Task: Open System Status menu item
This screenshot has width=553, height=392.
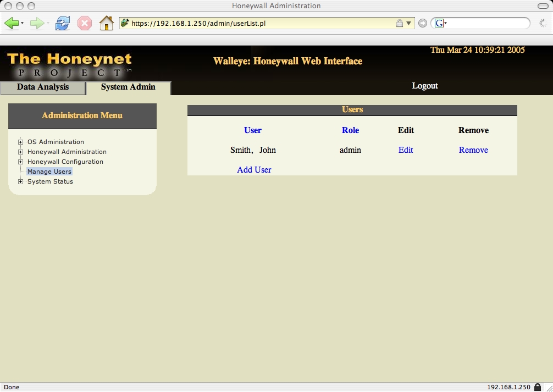Action: (50, 181)
